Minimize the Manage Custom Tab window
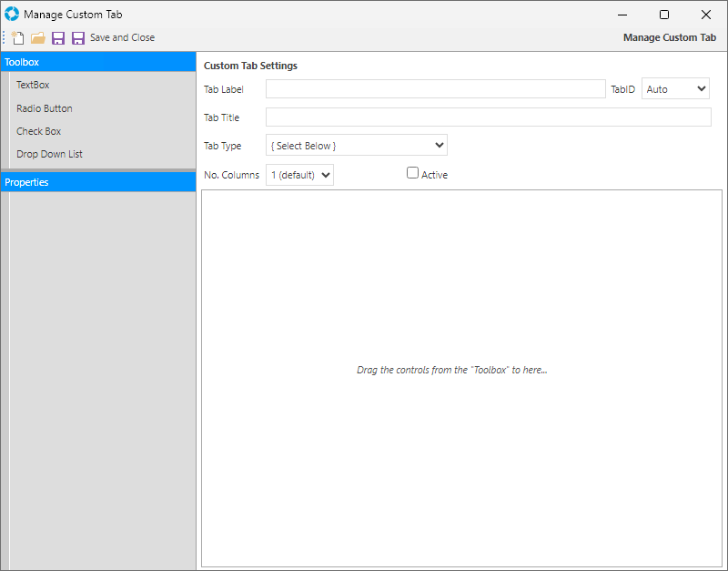 coord(622,15)
